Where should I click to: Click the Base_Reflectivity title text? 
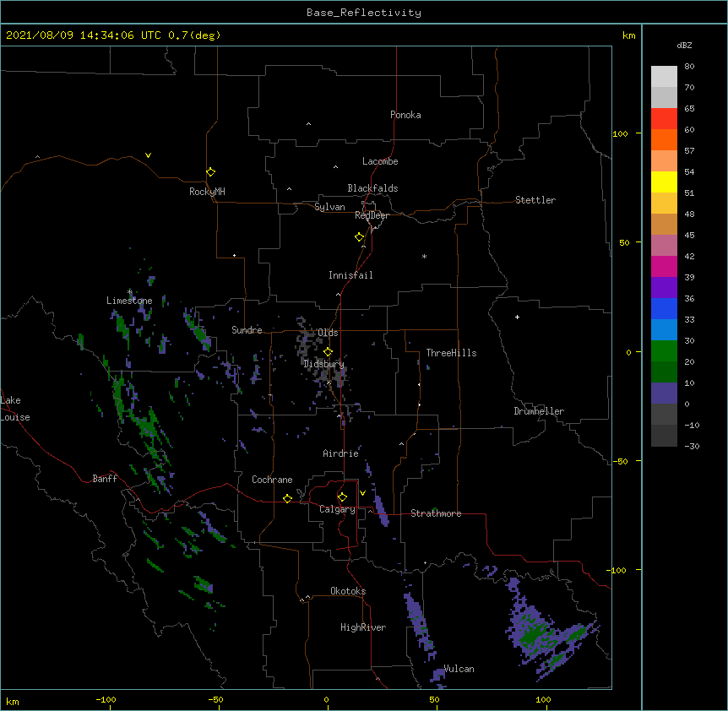[x=364, y=13]
